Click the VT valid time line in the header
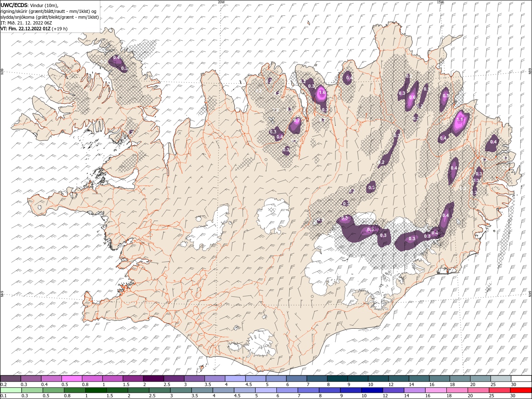This screenshot has height=399, width=532. [x=34, y=29]
